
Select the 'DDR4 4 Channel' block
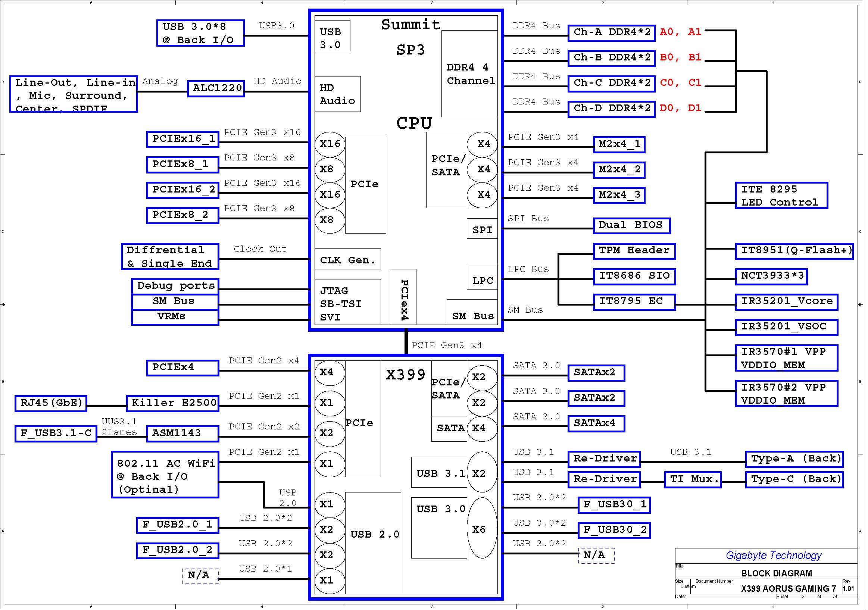coord(469,74)
